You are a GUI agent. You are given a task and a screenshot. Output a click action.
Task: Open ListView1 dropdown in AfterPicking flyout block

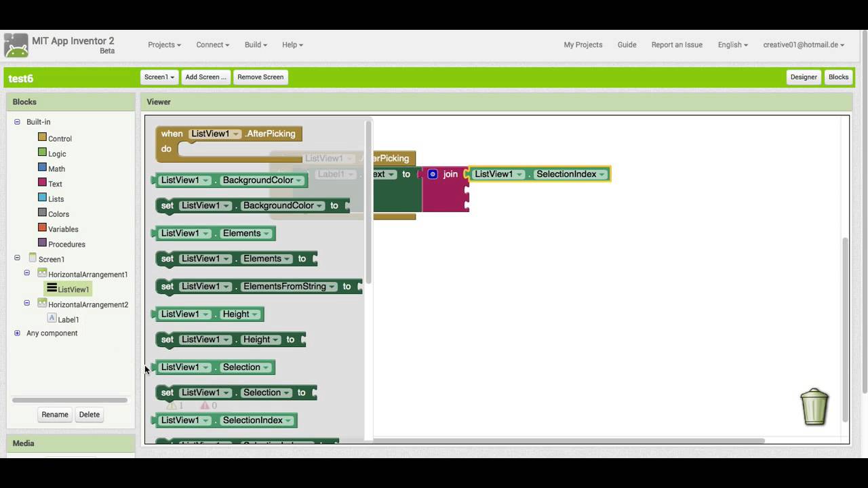pyautogui.click(x=236, y=134)
